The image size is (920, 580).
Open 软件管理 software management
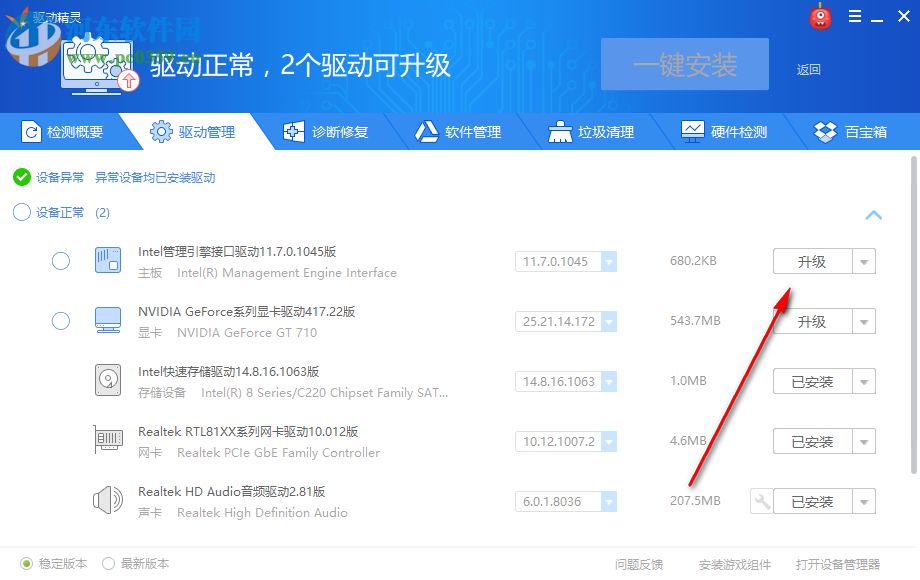click(427, 131)
